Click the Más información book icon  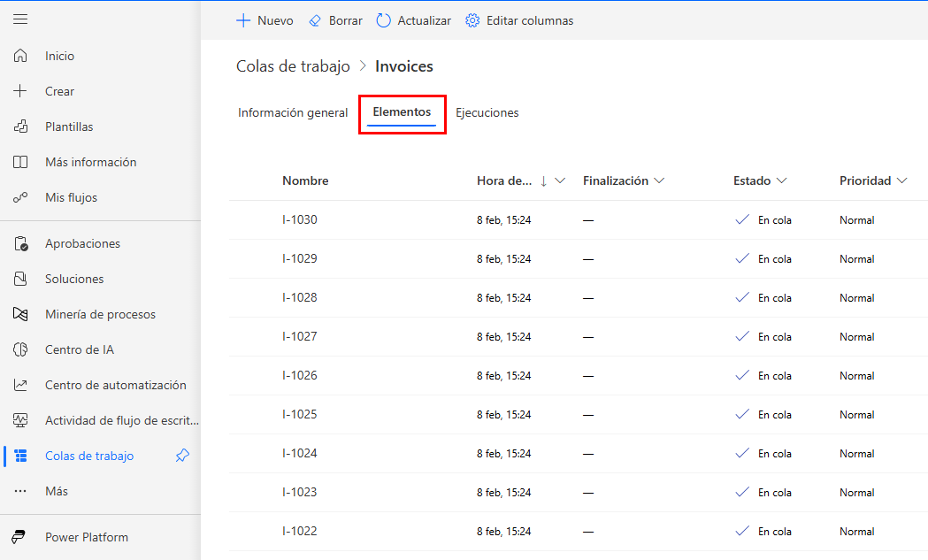[x=20, y=162]
